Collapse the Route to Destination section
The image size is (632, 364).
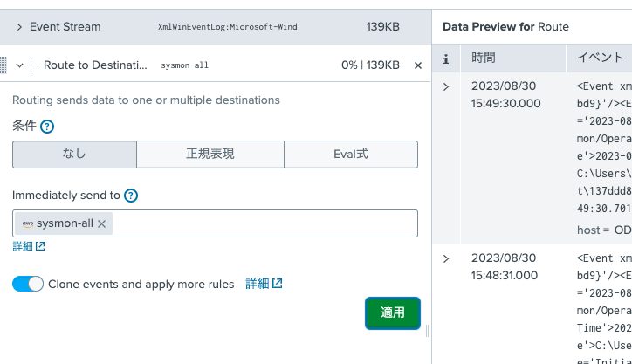[19, 65]
